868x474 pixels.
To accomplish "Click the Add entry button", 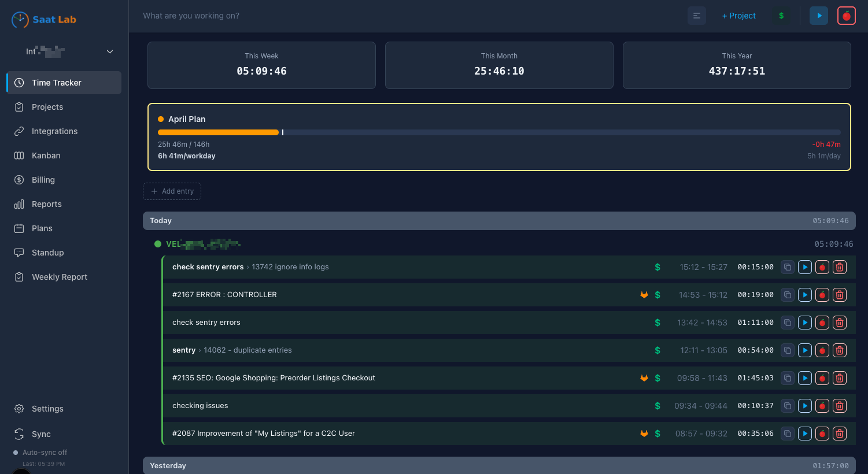I will point(172,191).
